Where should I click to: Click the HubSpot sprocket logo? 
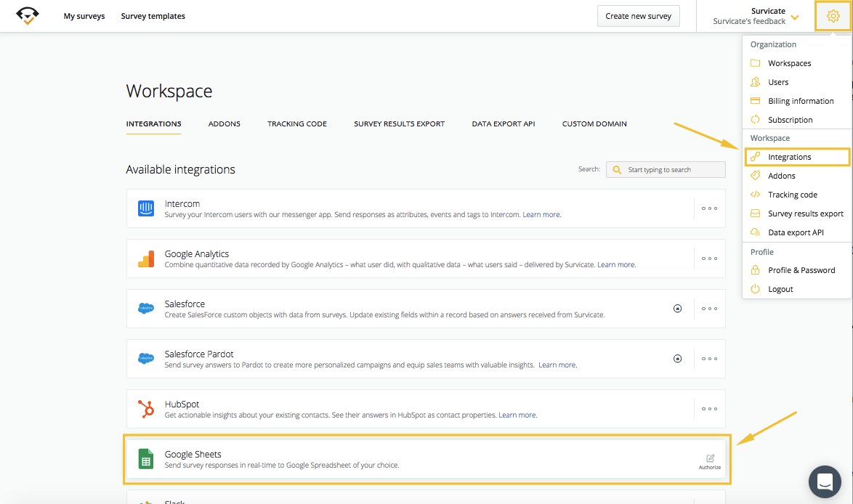point(146,409)
